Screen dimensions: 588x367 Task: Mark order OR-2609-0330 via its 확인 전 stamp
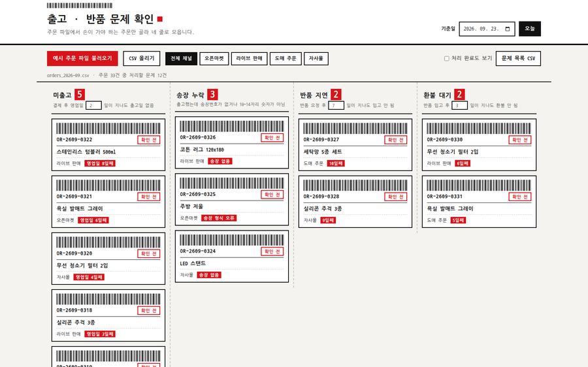pos(520,140)
